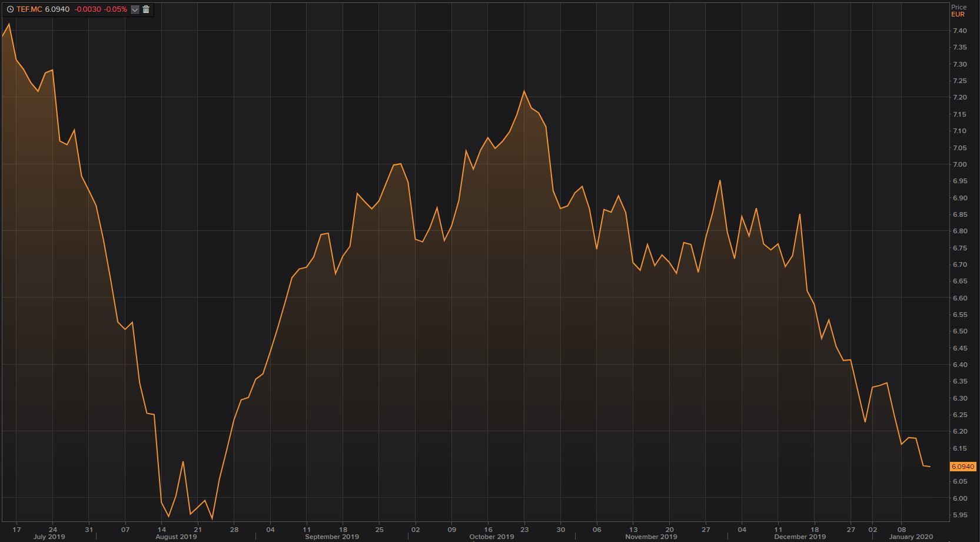This screenshot has width=980, height=542.
Task: Click the 6.50 price axis label
Action: coord(959,331)
